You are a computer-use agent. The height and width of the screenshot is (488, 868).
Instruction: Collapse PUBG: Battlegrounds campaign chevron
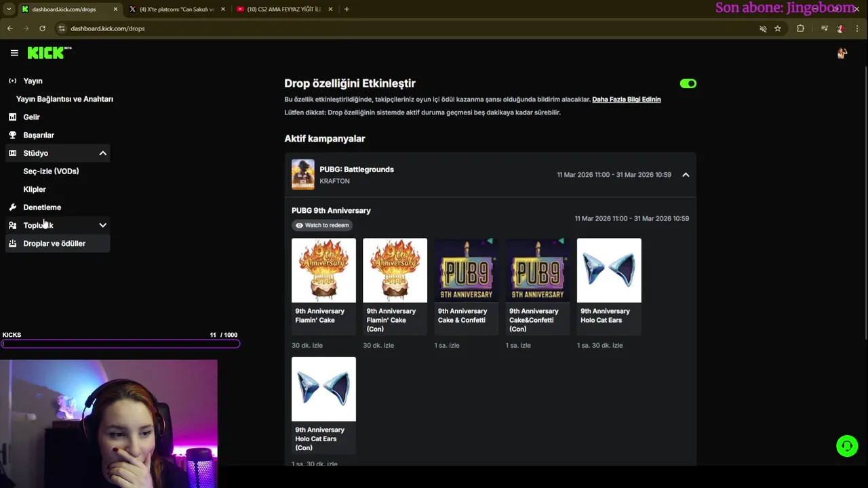pos(686,175)
